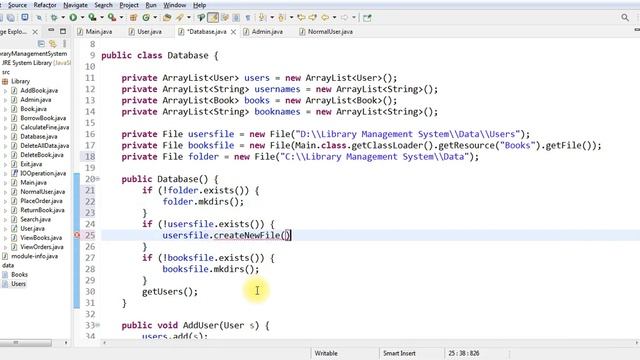Open Back history dropdown arrow
This screenshot has height=360, width=640.
[334, 18]
